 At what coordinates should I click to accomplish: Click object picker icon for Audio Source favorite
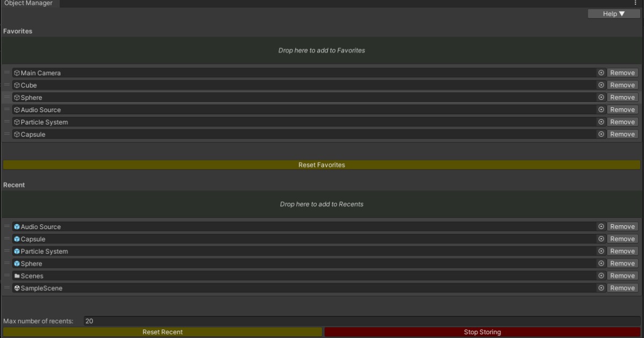click(601, 110)
